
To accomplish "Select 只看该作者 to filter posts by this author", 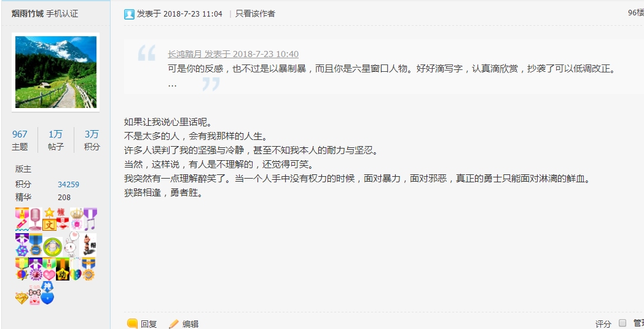I will tap(255, 14).
